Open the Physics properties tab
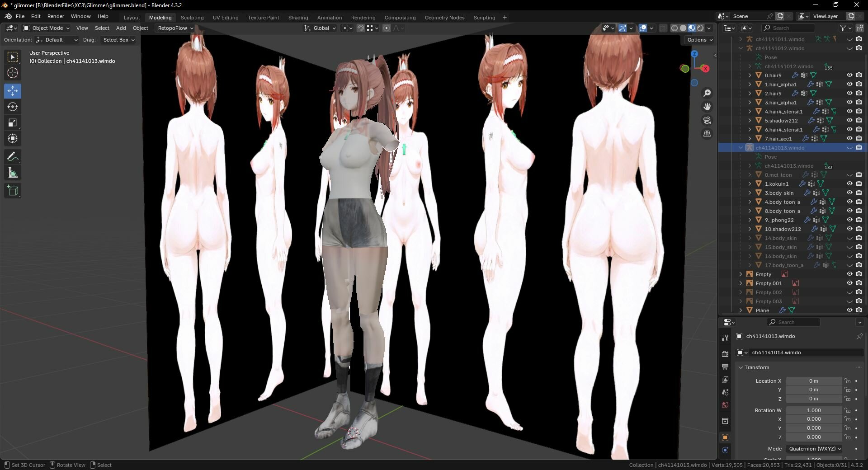Image resolution: width=868 pixels, height=470 pixels. click(x=725, y=450)
